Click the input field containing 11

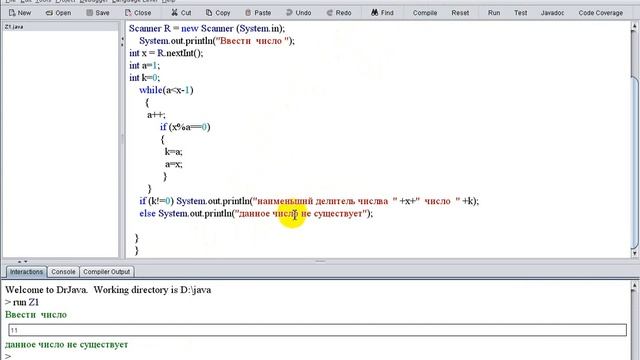click(318, 330)
